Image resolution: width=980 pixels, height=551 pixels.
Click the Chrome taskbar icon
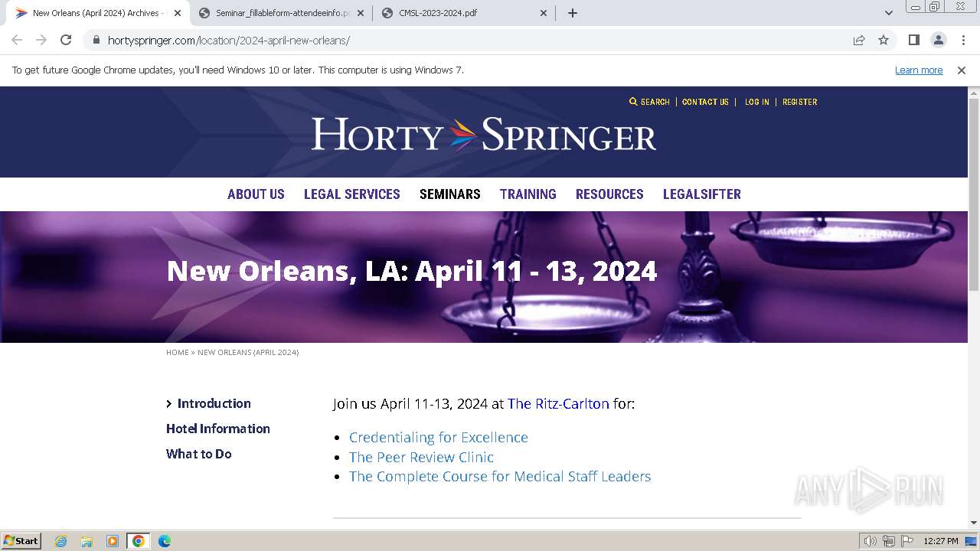click(x=139, y=541)
